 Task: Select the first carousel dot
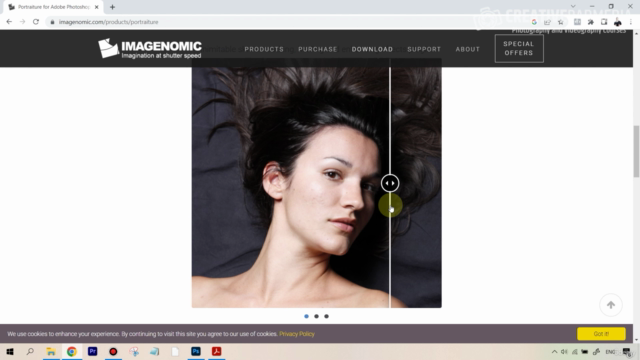(x=307, y=316)
